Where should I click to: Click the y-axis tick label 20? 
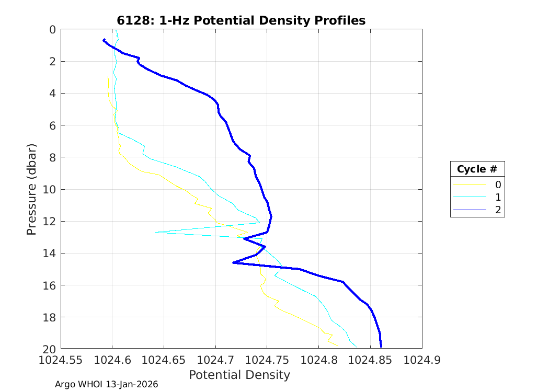tap(49, 349)
